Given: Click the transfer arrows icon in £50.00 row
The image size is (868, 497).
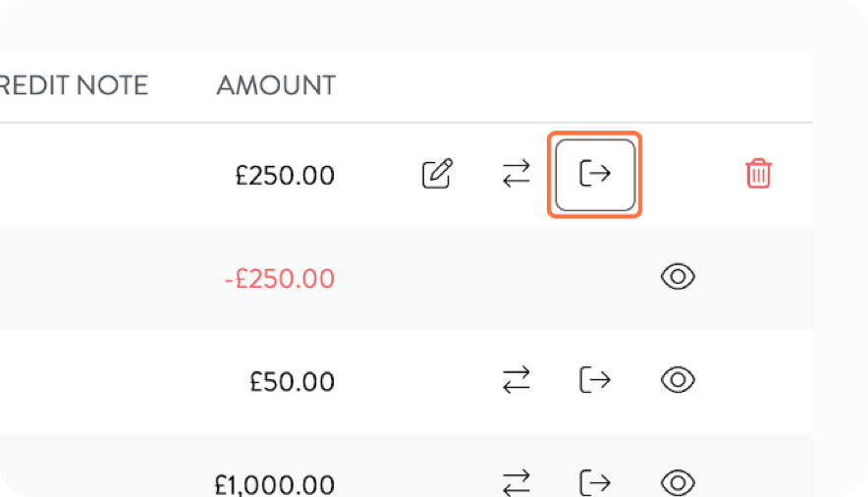Looking at the screenshot, I should [515, 379].
